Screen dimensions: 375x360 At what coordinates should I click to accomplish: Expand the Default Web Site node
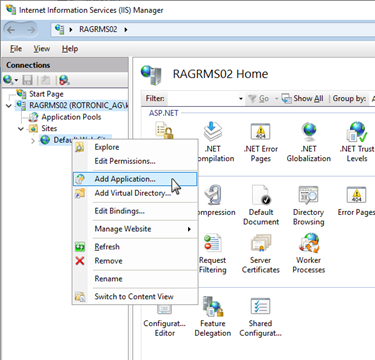[33, 141]
